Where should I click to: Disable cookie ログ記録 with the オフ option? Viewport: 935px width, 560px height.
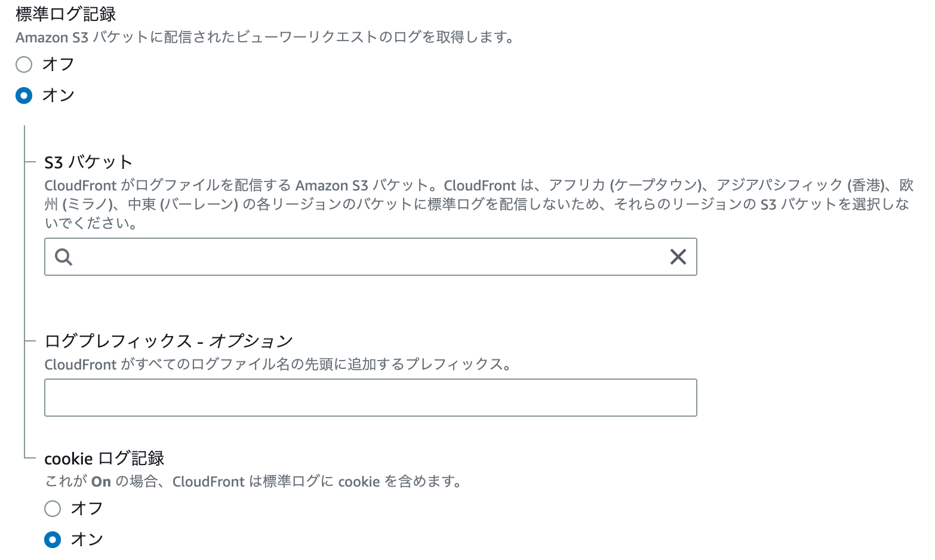coord(53,508)
